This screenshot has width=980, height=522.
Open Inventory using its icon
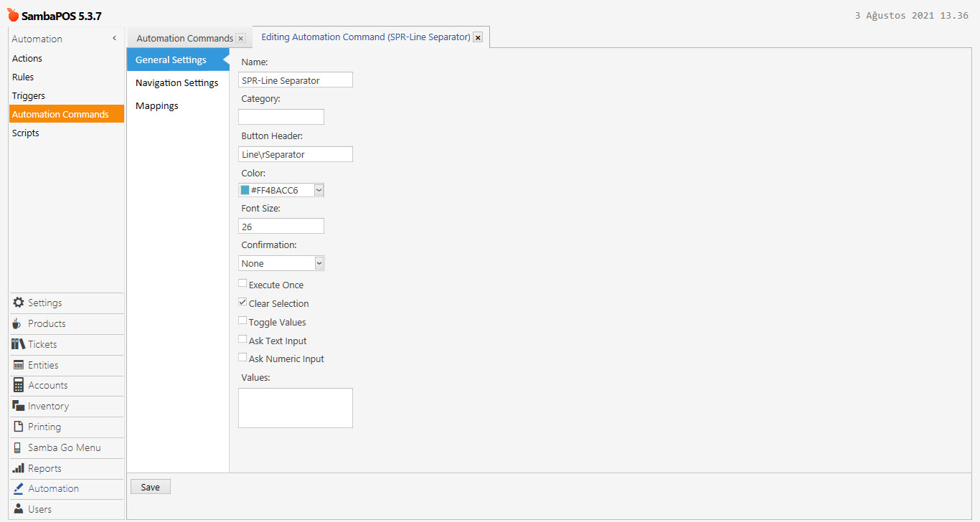coord(19,406)
